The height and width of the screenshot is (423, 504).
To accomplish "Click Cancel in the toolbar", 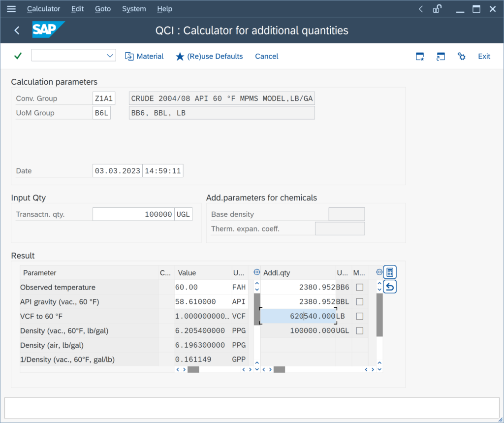I will coord(266,56).
